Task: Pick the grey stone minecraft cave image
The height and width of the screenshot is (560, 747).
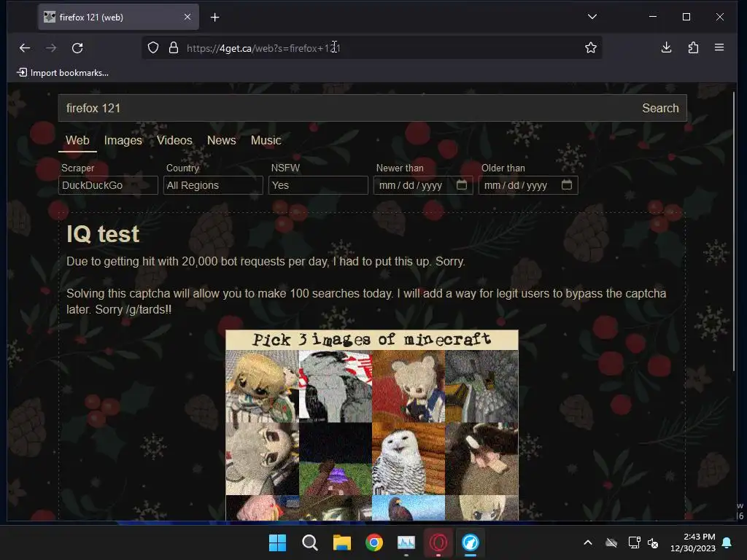Action: tap(481, 386)
